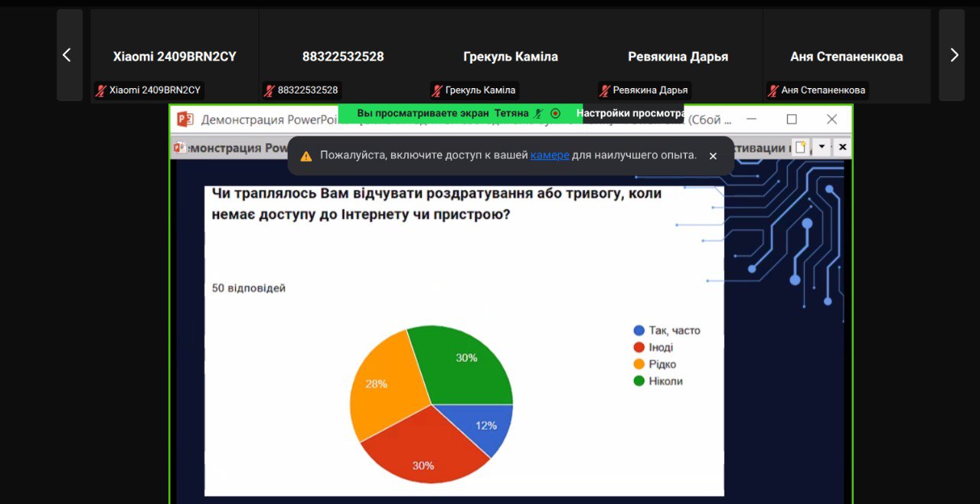This screenshot has height=504, width=980.
Task: Click the recording indicator next to Тетяна
Action: [556, 113]
